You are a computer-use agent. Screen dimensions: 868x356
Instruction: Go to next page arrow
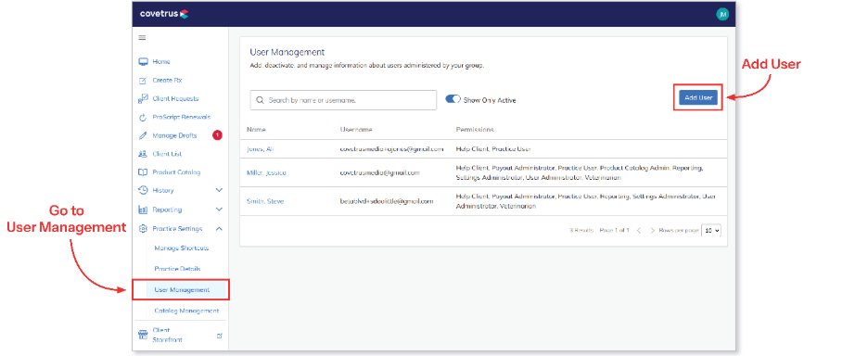[653, 230]
